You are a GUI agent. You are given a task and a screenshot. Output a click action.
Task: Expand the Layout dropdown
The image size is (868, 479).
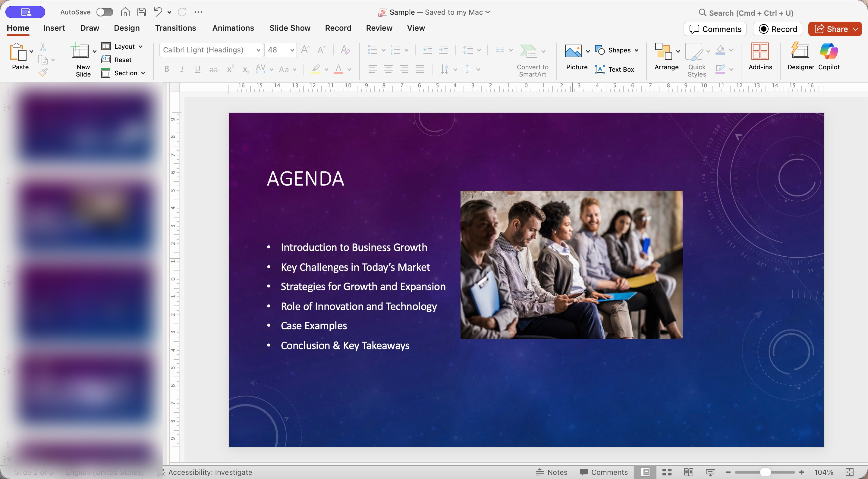tap(140, 46)
